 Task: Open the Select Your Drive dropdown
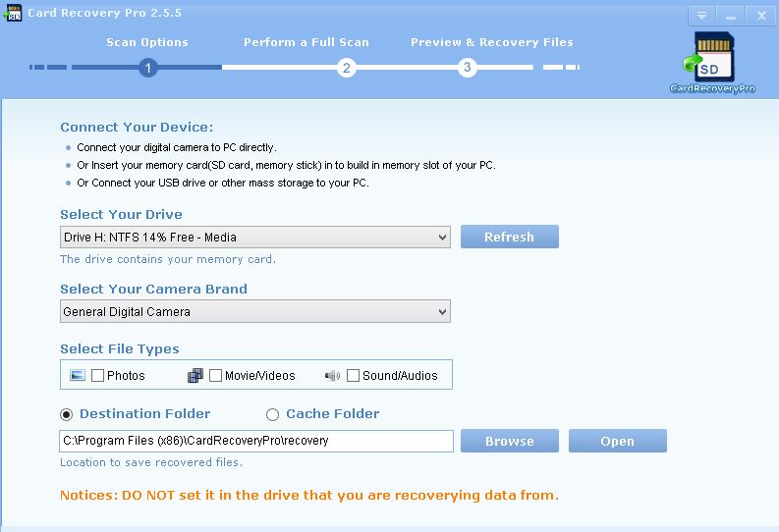click(255, 238)
